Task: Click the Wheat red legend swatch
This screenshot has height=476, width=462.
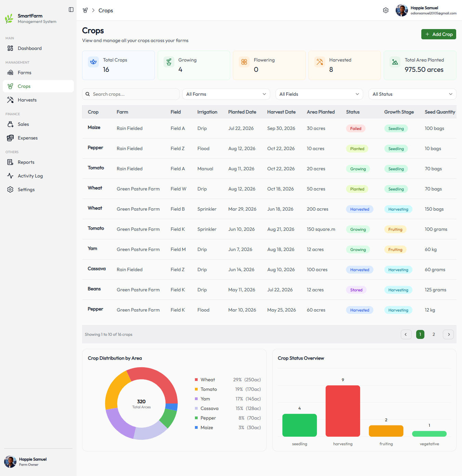Action: 196,380
